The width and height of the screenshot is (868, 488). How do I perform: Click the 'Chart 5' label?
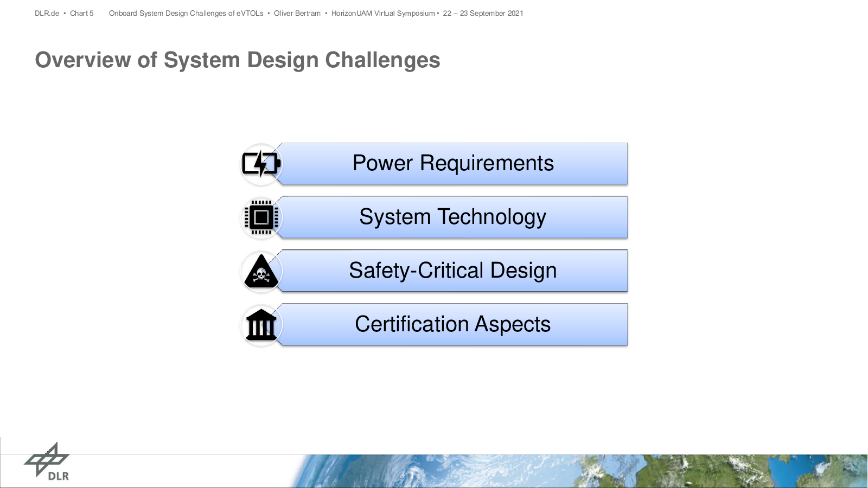tap(82, 13)
